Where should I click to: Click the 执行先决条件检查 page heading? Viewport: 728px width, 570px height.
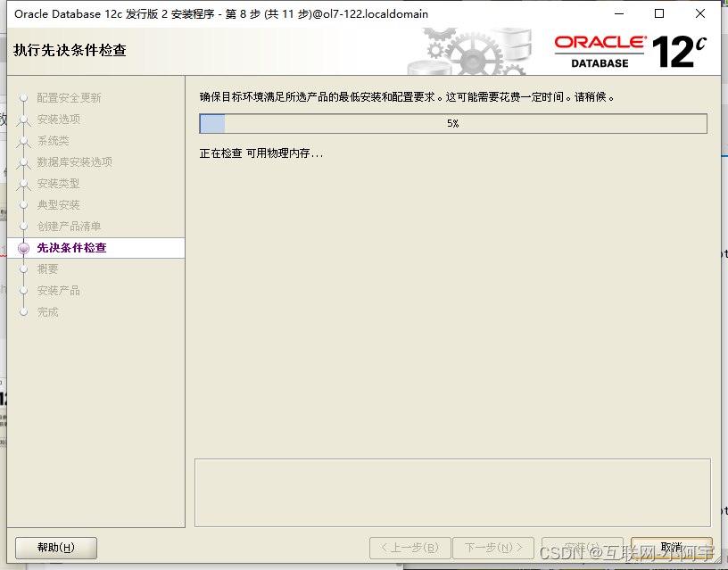(x=70, y=50)
